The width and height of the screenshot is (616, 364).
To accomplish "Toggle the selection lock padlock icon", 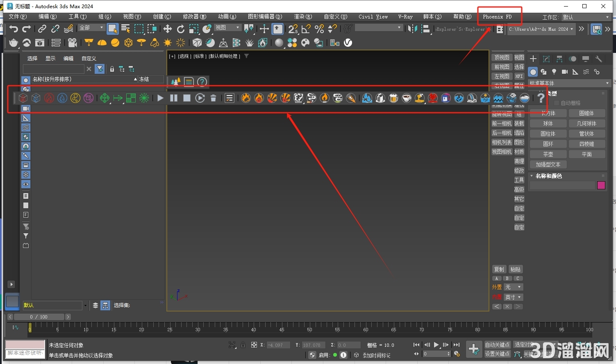I will (x=243, y=345).
